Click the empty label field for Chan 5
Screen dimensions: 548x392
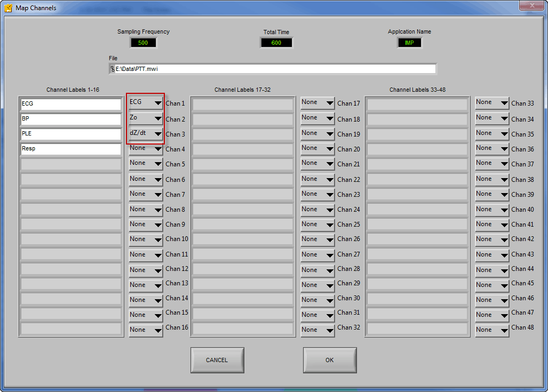[70, 164]
